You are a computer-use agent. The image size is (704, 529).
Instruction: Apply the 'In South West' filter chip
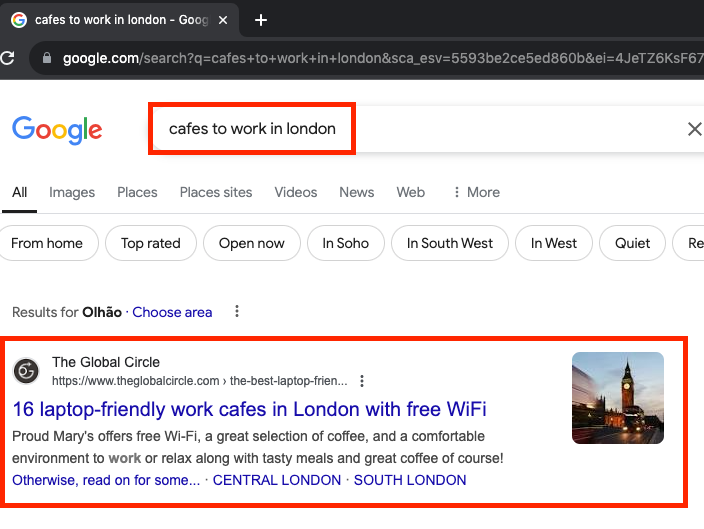(450, 243)
